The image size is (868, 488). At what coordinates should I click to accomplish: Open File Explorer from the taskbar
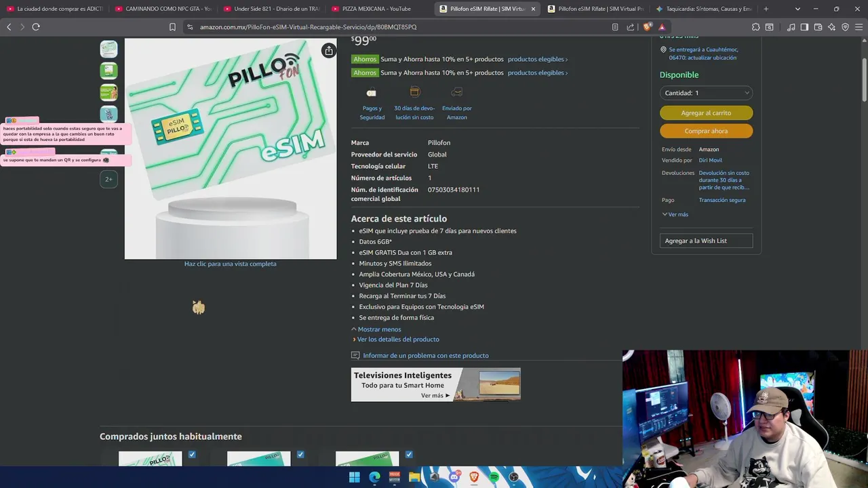(x=414, y=477)
